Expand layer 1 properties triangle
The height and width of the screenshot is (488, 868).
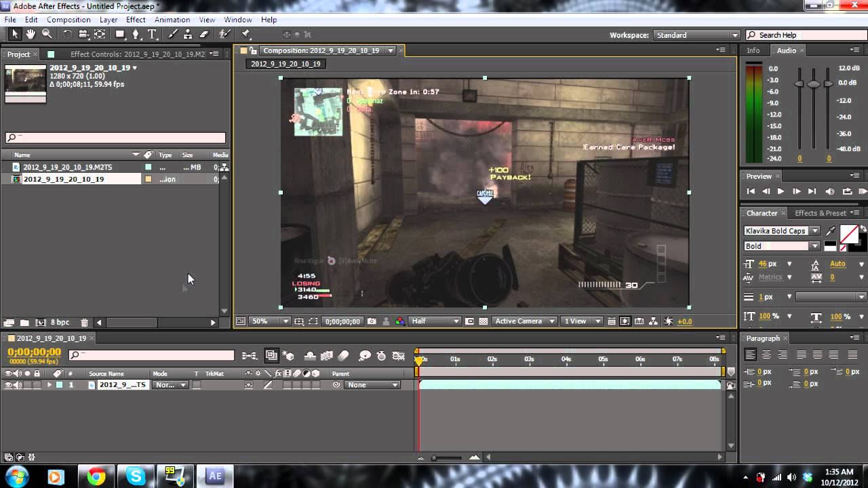49,385
